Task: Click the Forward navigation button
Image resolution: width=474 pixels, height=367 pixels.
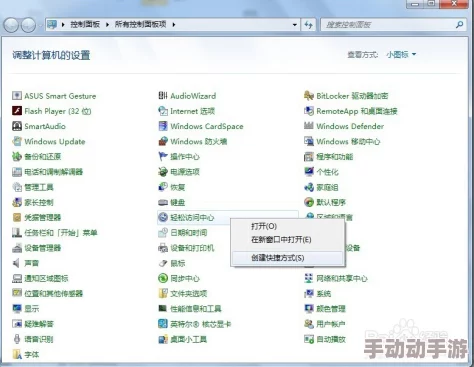Action: [x=28, y=24]
